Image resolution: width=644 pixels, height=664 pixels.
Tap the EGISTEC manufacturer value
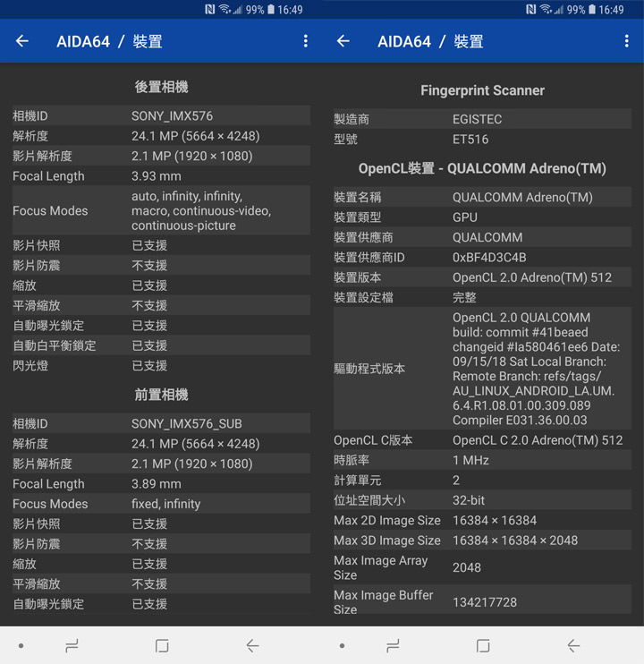click(x=477, y=119)
